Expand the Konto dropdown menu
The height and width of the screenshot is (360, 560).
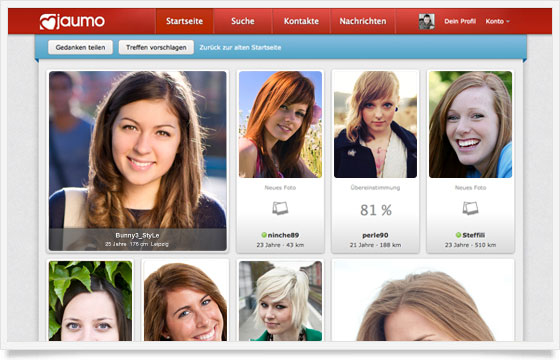coord(497,21)
